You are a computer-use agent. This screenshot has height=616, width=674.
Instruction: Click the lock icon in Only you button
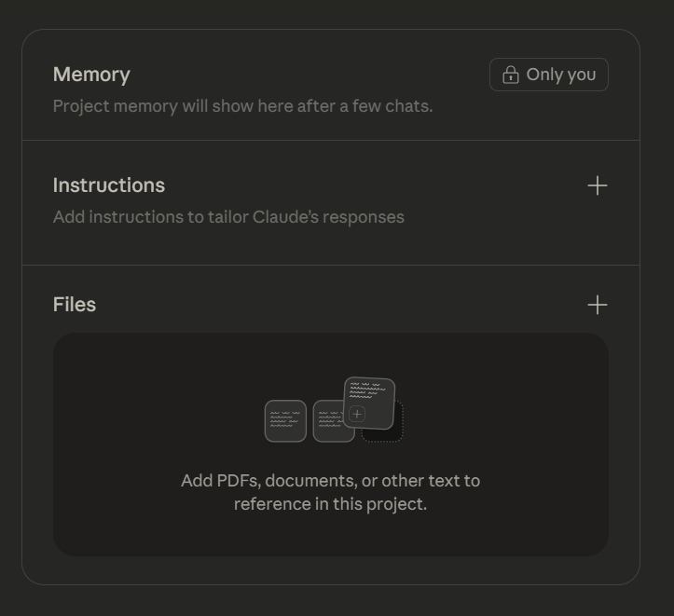511,75
